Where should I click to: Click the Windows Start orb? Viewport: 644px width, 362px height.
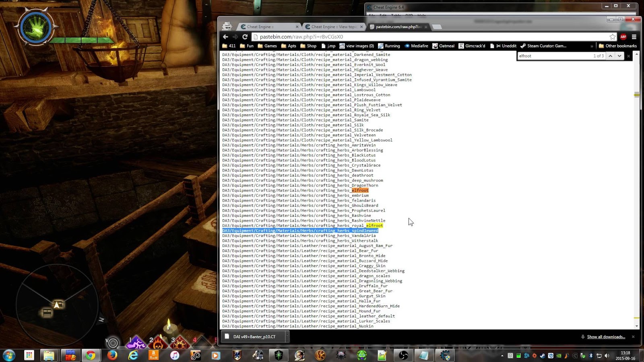(9, 355)
